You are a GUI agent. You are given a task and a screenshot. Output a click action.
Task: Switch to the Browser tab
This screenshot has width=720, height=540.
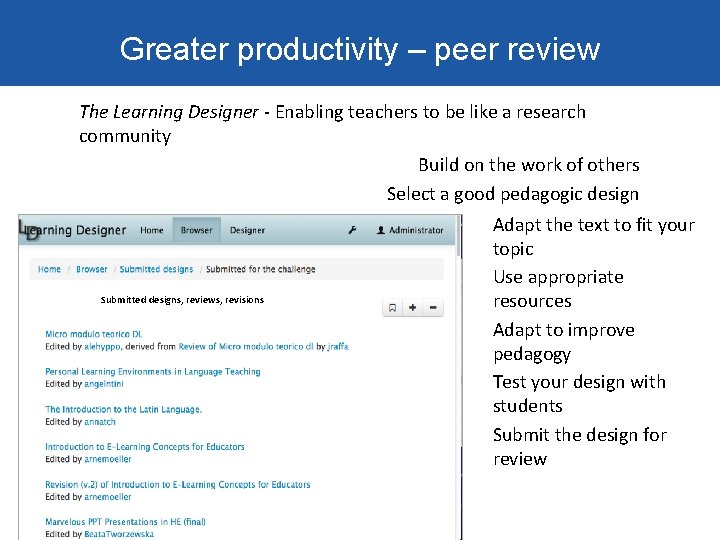(x=197, y=230)
